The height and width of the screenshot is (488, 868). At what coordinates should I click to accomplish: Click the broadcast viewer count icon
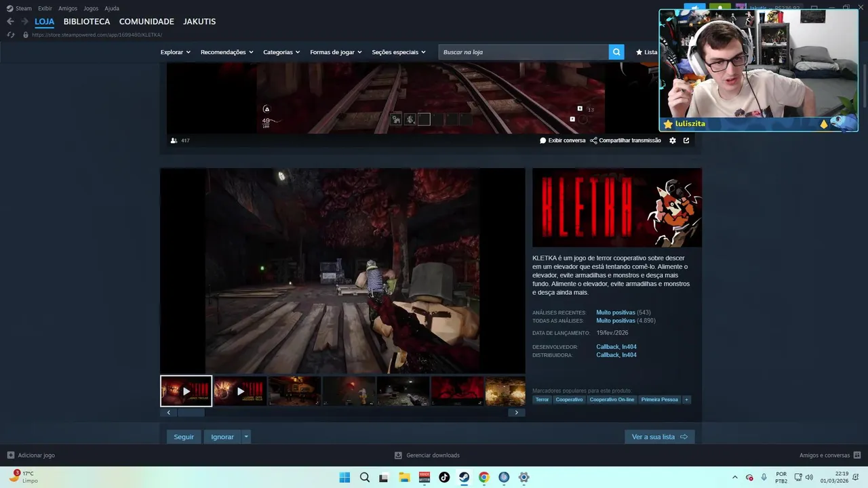(x=174, y=140)
